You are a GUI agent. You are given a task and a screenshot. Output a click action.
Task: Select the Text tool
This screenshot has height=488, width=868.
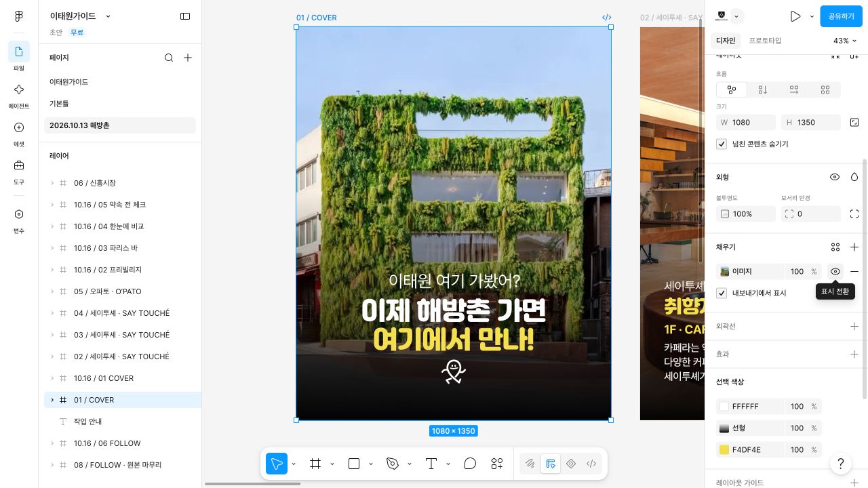coord(431,464)
